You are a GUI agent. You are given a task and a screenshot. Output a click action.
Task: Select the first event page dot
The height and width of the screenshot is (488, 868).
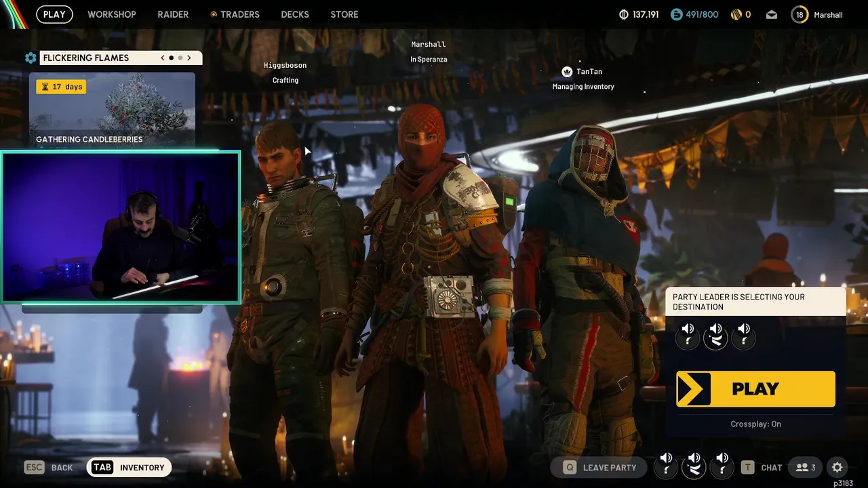(x=172, y=58)
